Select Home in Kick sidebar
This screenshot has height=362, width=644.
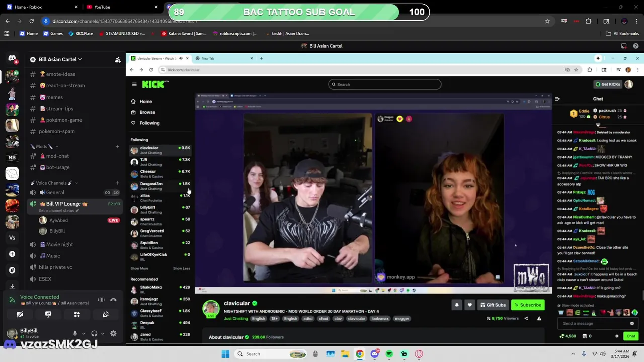(146, 101)
